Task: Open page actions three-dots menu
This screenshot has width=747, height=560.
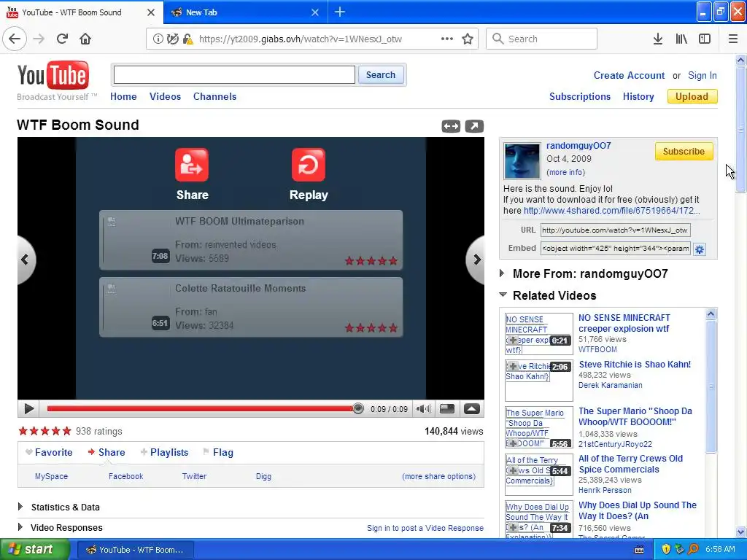Action: [x=447, y=39]
